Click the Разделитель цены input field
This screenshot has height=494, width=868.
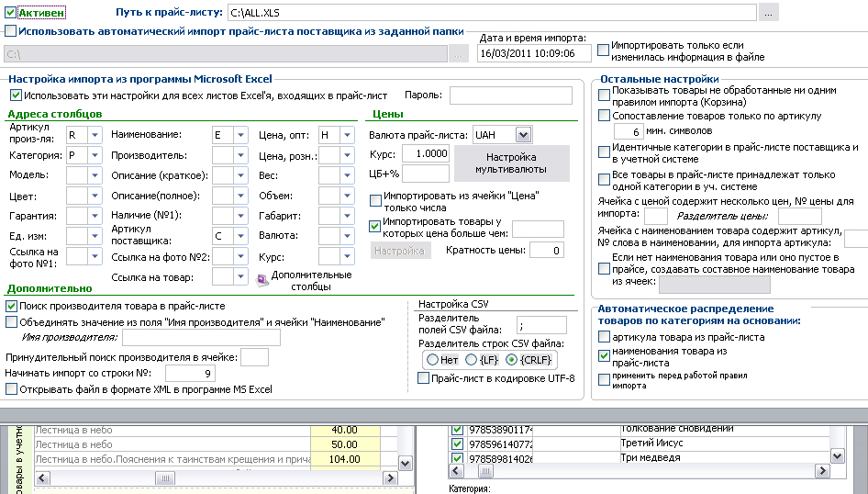[799, 216]
